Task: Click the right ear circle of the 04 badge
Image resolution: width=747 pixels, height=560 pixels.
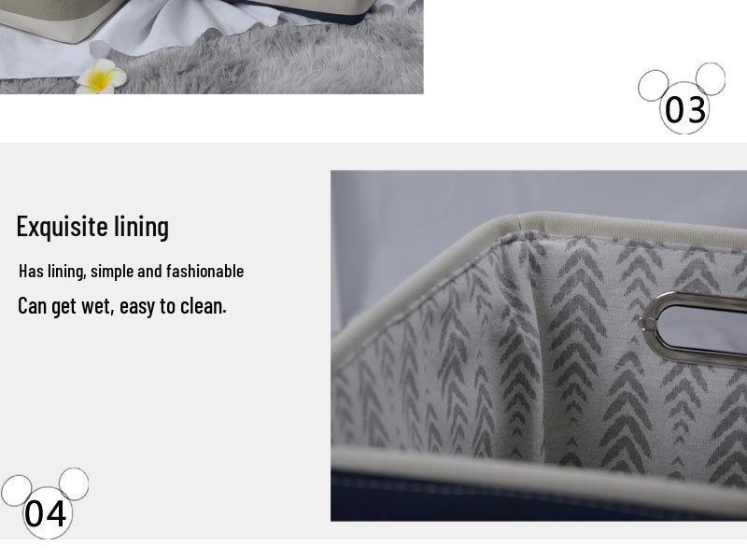Action: (74, 483)
